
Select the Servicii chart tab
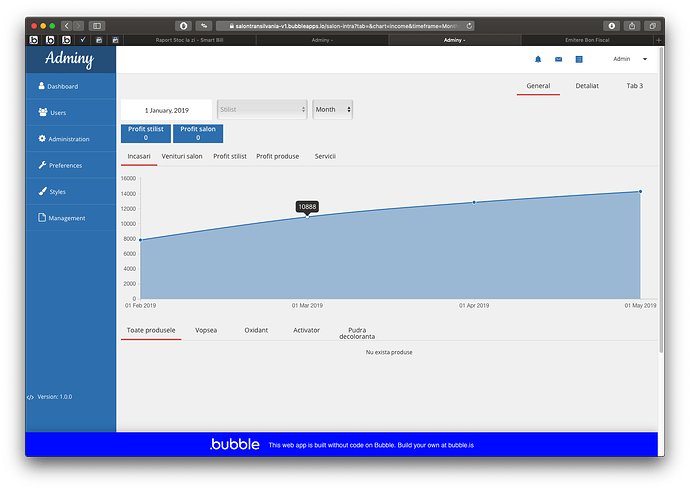pos(325,156)
